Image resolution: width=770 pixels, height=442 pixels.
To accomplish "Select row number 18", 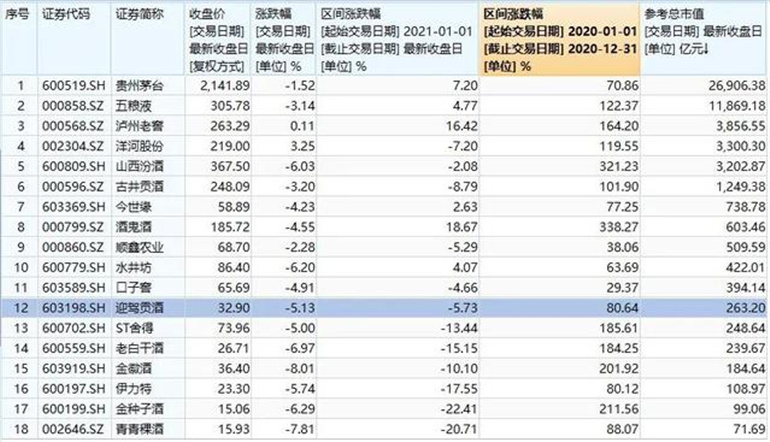I will coord(21,429).
